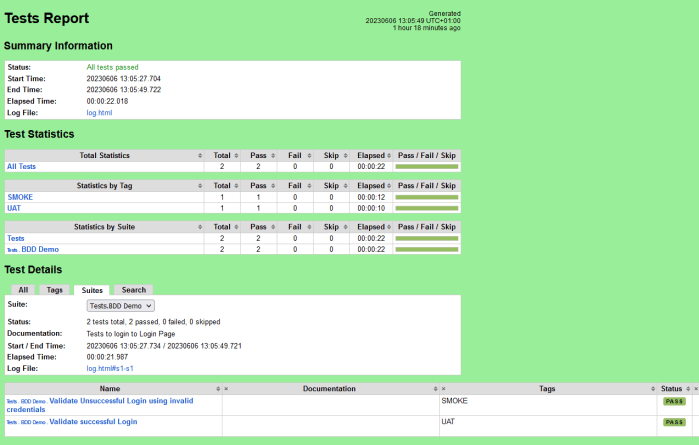
Task: Click SMOKE tag cell in details table
Action: [454, 401]
